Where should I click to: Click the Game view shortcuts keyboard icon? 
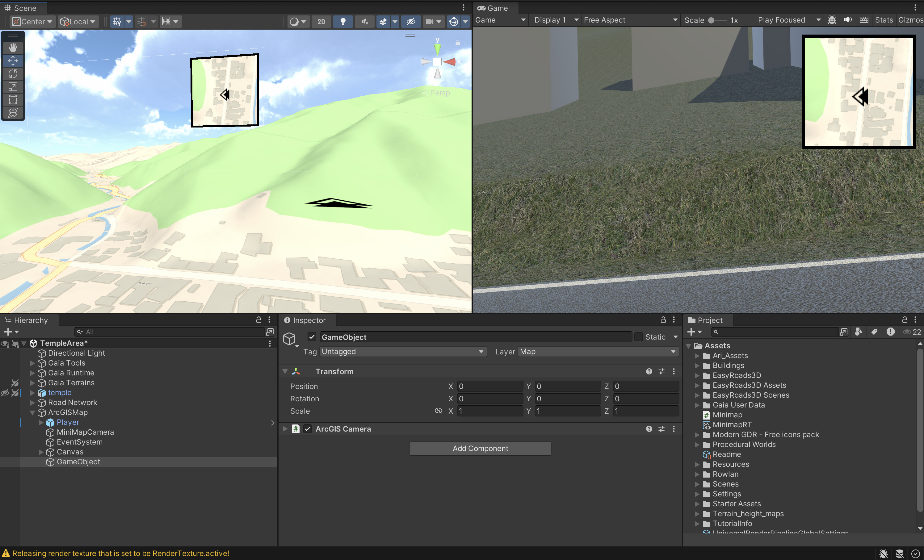[864, 20]
